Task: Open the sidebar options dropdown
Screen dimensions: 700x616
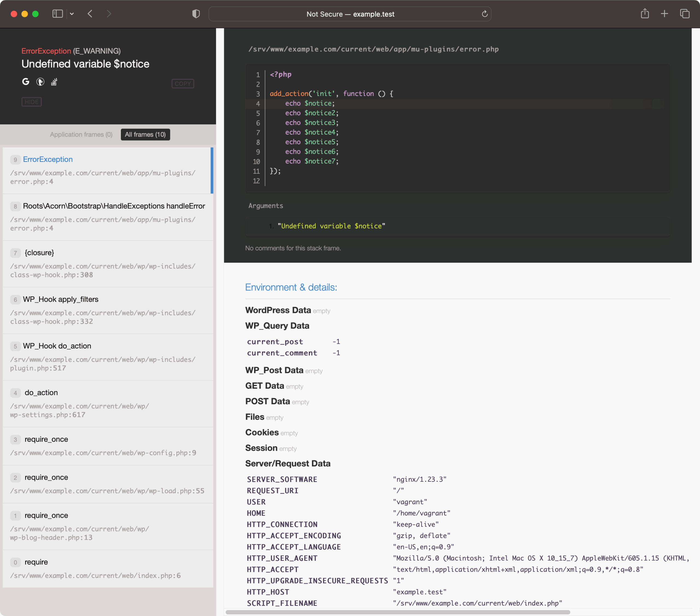Action: point(72,14)
